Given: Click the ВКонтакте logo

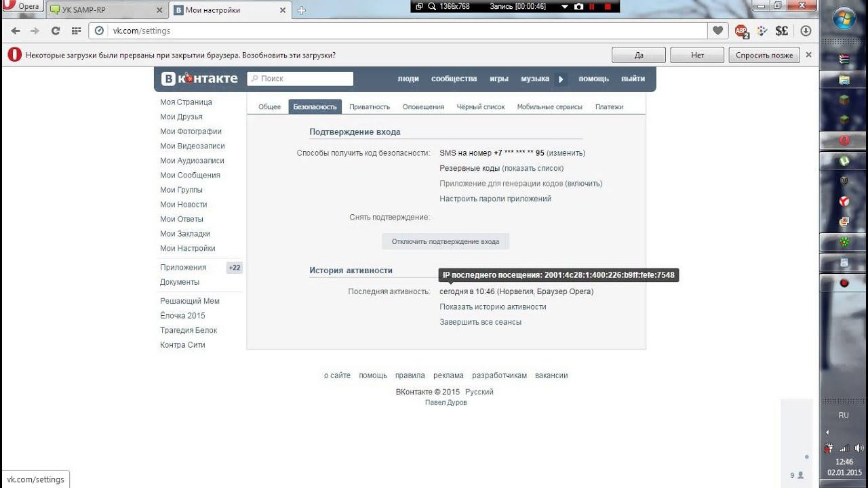Looking at the screenshot, I should tap(199, 79).
